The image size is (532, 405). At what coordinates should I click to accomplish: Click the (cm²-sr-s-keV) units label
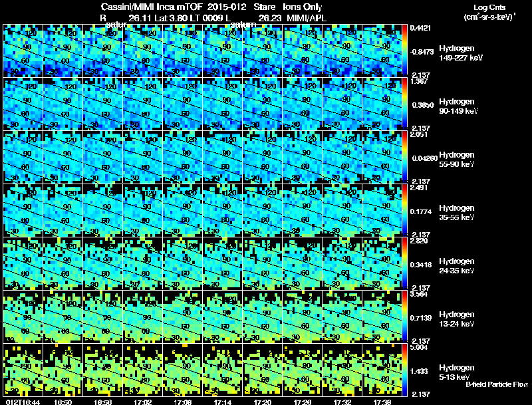pyautogui.click(x=489, y=17)
